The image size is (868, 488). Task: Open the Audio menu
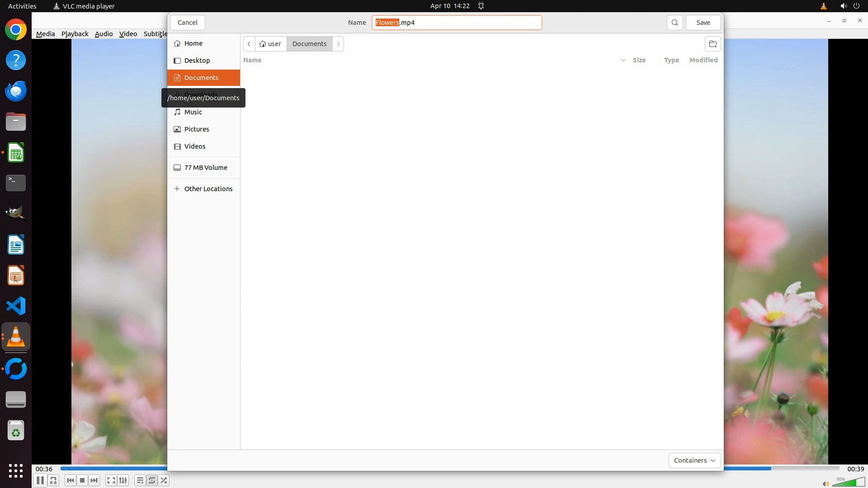(104, 34)
